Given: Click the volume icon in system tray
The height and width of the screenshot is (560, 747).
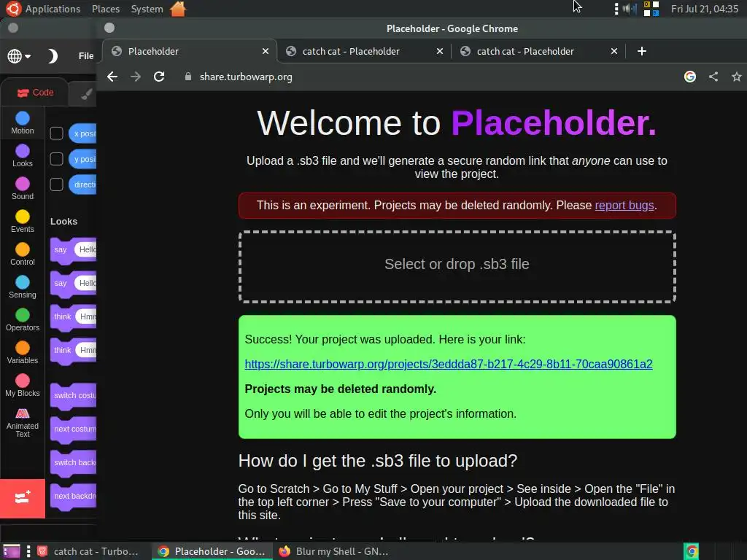Looking at the screenshot, I should 630,9.
